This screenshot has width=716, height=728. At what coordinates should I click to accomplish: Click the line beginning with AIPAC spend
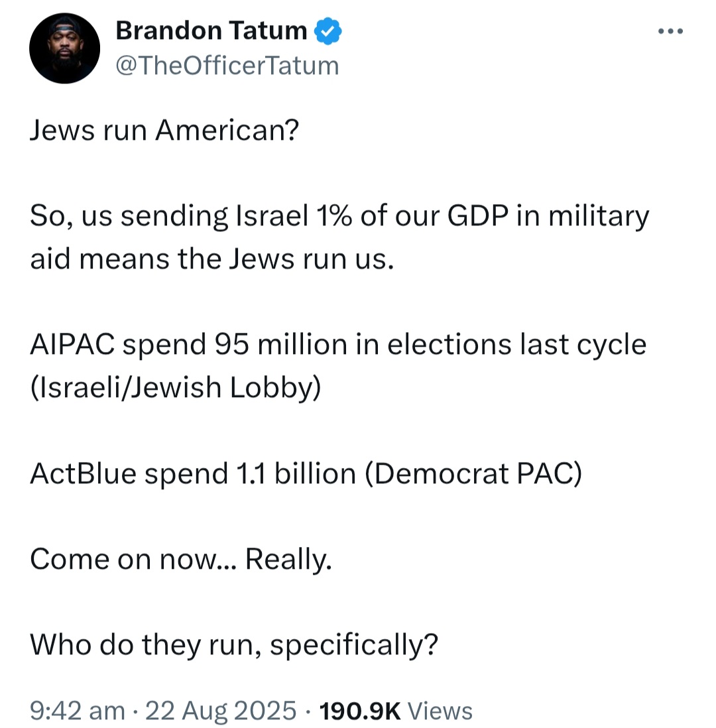tap(338, 345)
